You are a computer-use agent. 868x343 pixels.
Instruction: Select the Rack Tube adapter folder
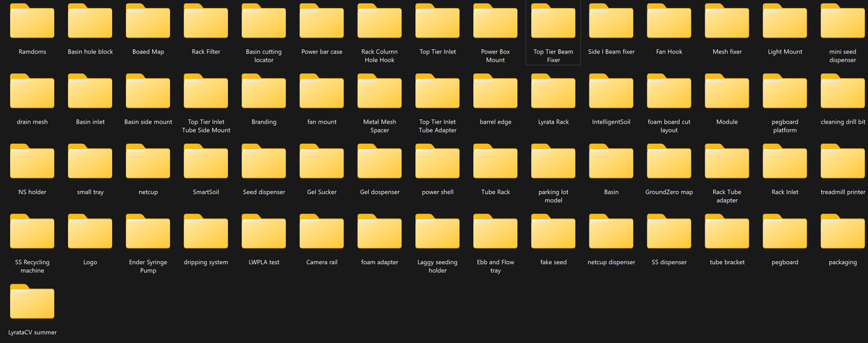click(x=727, y=161)
